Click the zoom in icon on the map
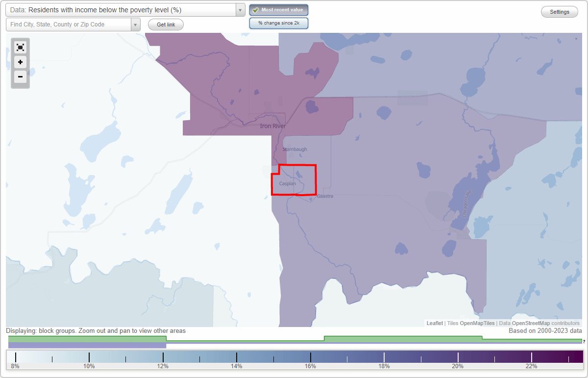 20,62
